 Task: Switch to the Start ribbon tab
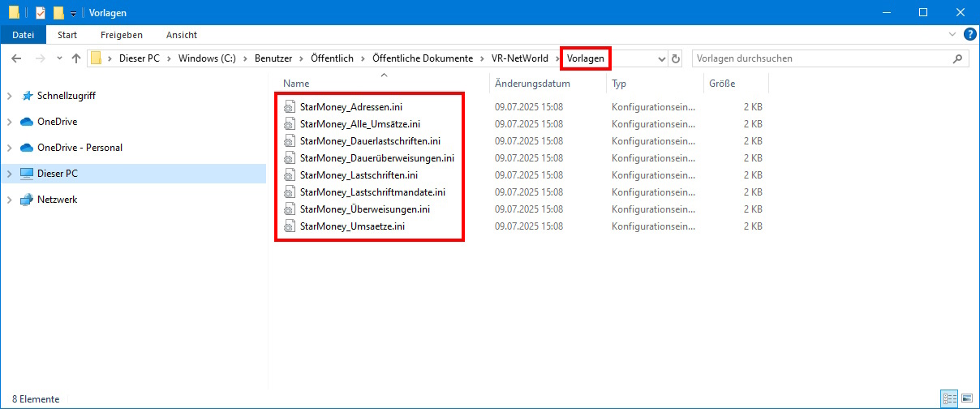click(x=67, y=35)
